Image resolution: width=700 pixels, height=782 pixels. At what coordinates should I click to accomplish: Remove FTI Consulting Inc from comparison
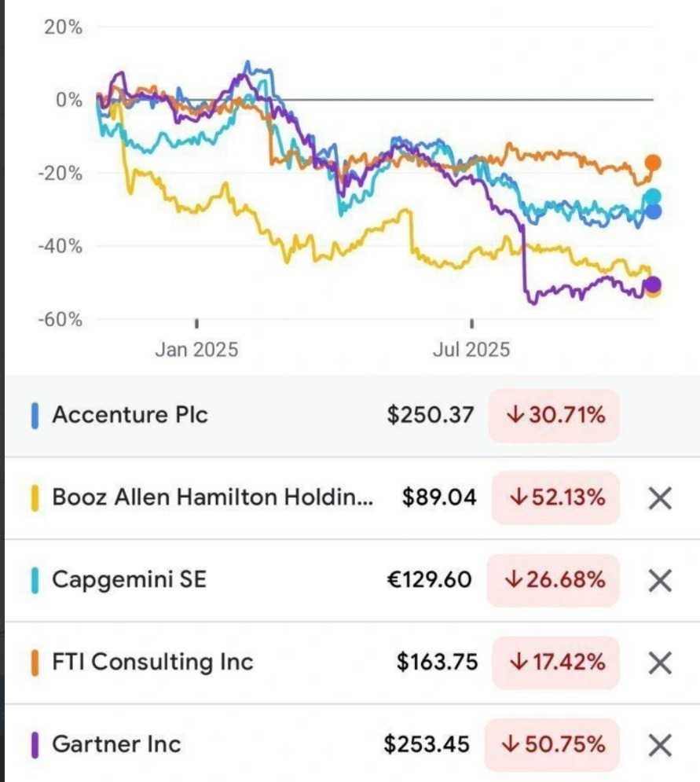[659, 663]
